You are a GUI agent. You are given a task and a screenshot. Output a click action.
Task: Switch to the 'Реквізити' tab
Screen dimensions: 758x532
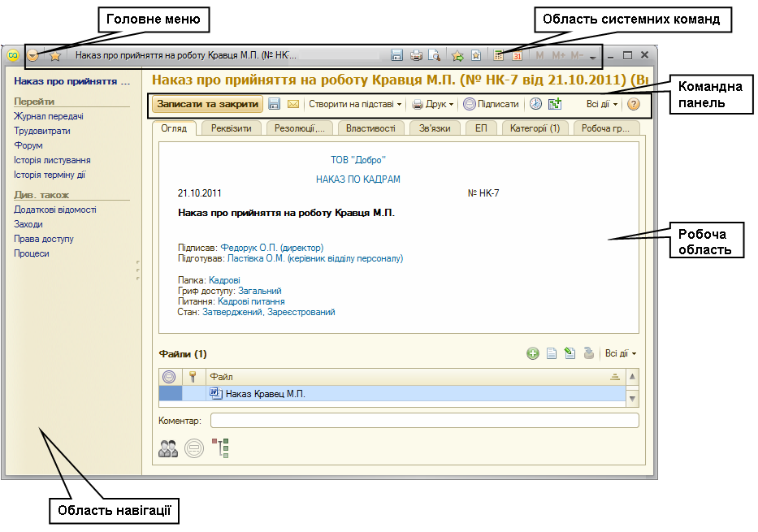[x=231, y=128]
